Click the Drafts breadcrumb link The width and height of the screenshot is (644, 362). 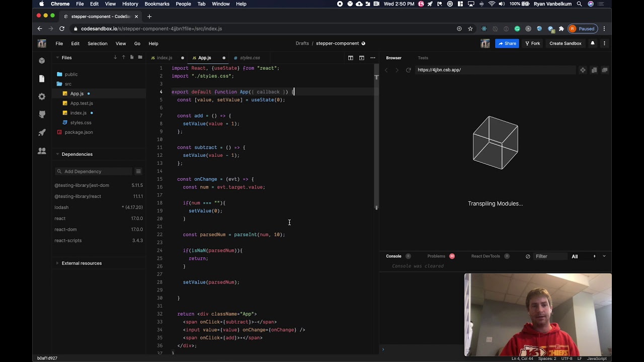tap(302, 43)
